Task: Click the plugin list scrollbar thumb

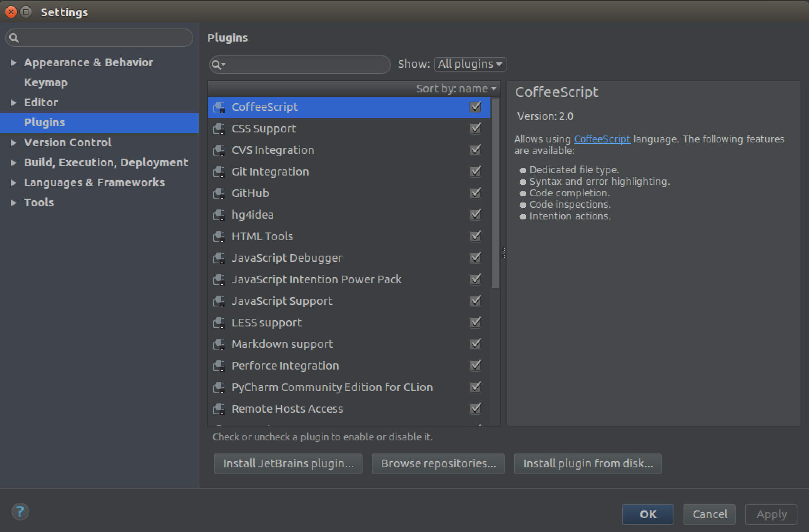Action: 495,193
